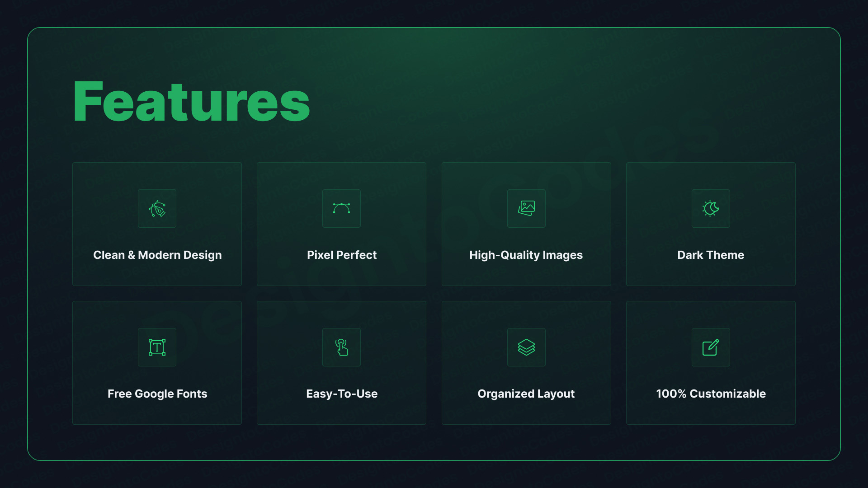Viewport: 868px width, 488px height.
Task: Click the High-Quality Images text
Action: [x=526, y=255]
